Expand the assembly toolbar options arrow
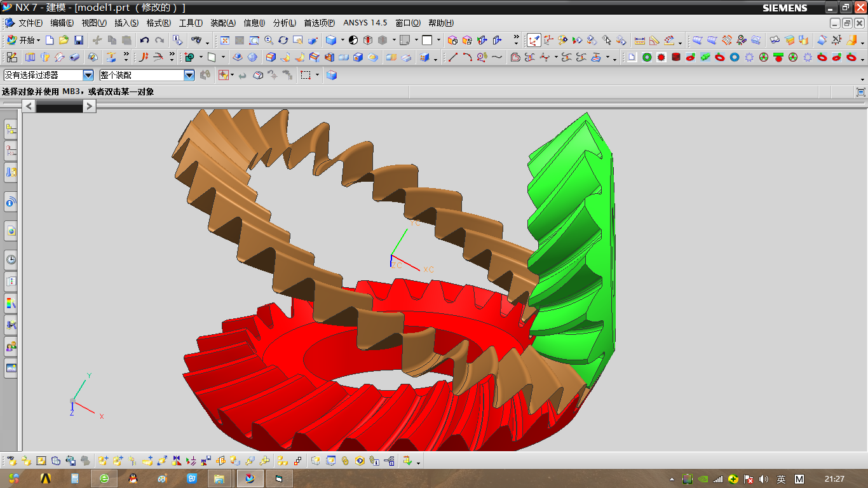The width and height of the screenshot is (868, 488). pyautogui.click(x=418, y=463)
